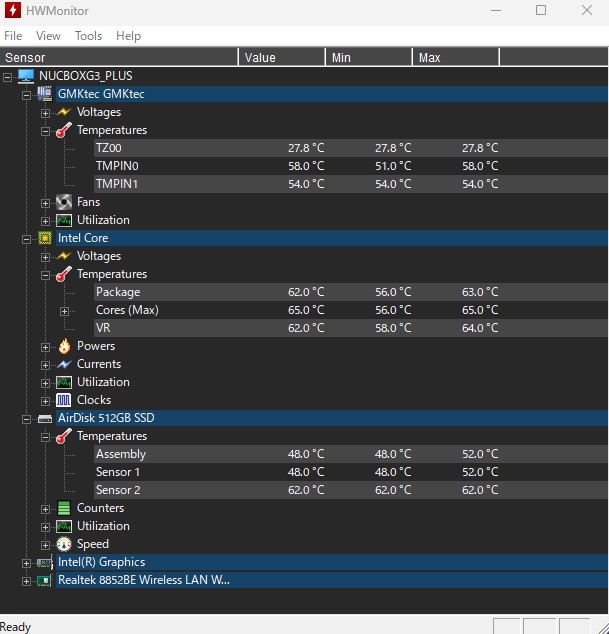Click the Sensor column header
The height and width of the screenshot is (634, 609).
pos(119,57)
